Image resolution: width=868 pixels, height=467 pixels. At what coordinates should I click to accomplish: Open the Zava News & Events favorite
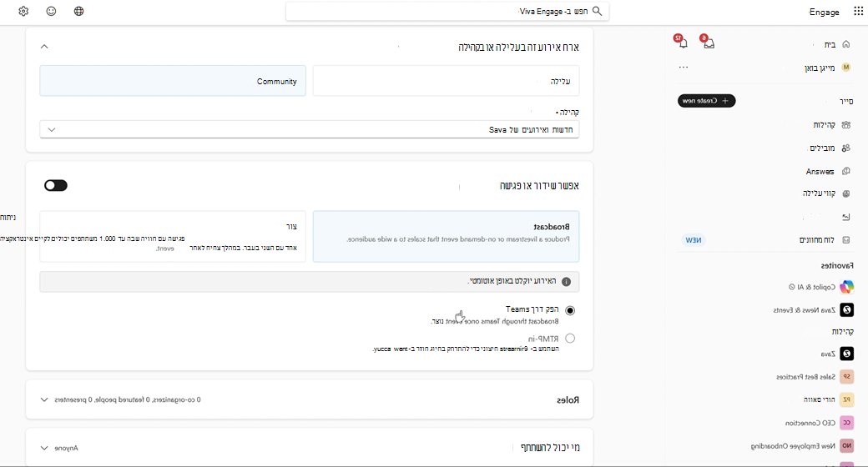pyautogui.click(x=805, y=310)
